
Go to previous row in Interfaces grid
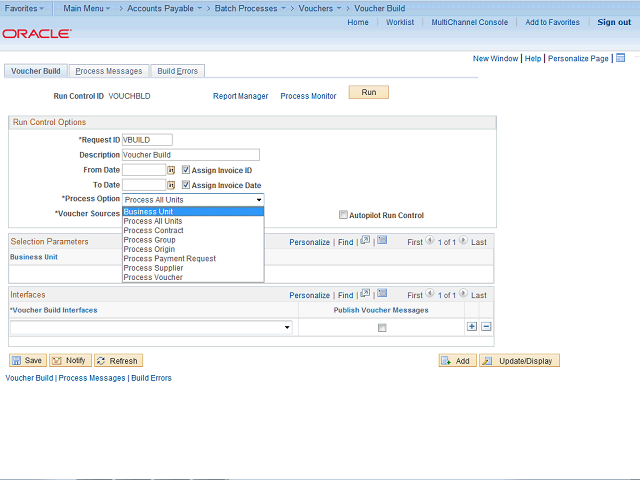(430, 293)
